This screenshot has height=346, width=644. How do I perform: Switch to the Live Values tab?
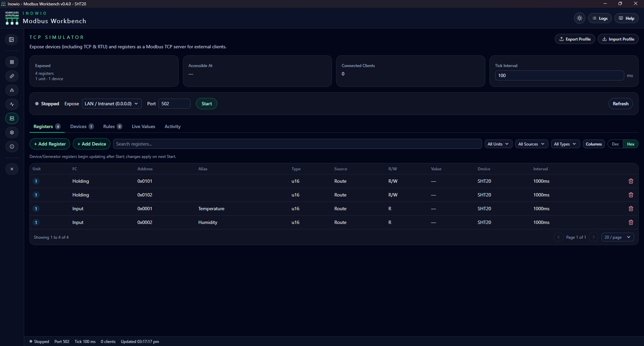pyautogui.click(x=144, y=126)
